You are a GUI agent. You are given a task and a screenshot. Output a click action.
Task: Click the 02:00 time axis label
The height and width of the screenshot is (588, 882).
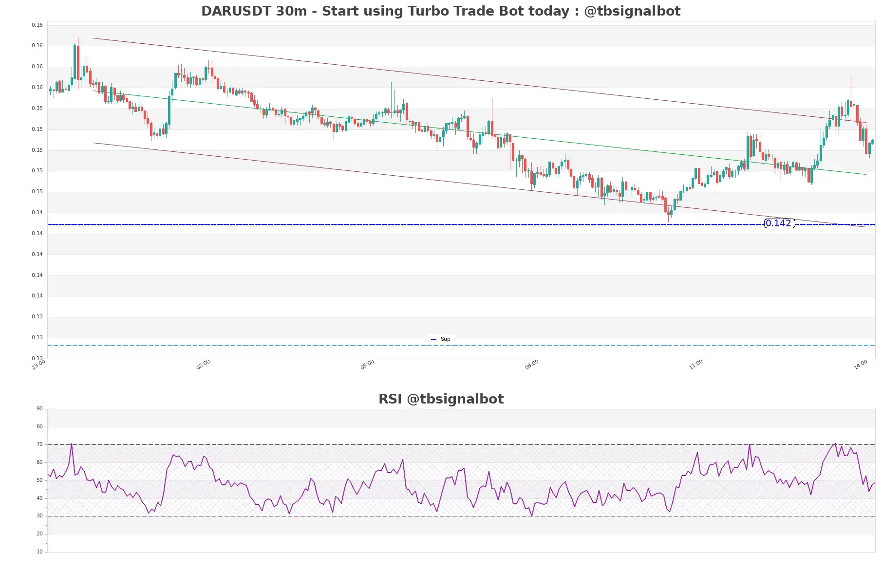click(203, 365)
